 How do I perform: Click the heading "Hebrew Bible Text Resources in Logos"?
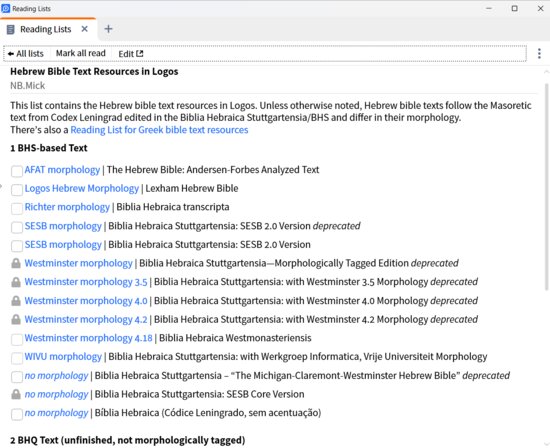click(x=94, y=72)
